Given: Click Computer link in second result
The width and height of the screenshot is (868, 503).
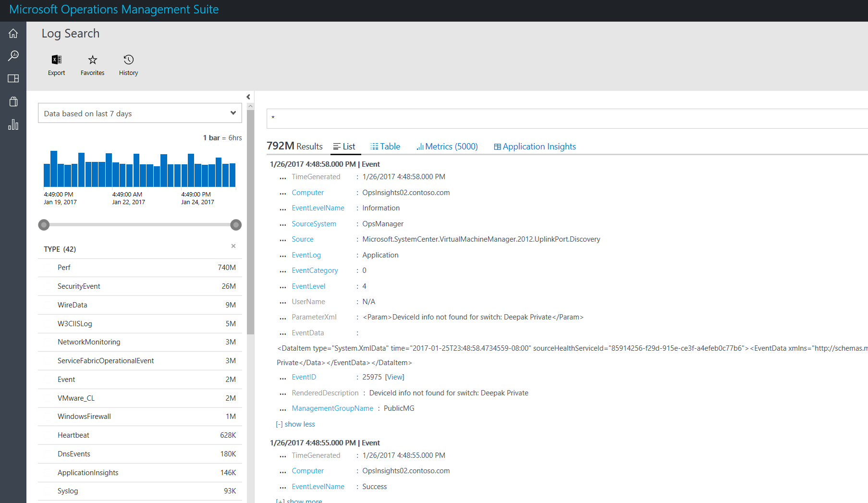Looking at the screenshot, I should pos(307,471).
